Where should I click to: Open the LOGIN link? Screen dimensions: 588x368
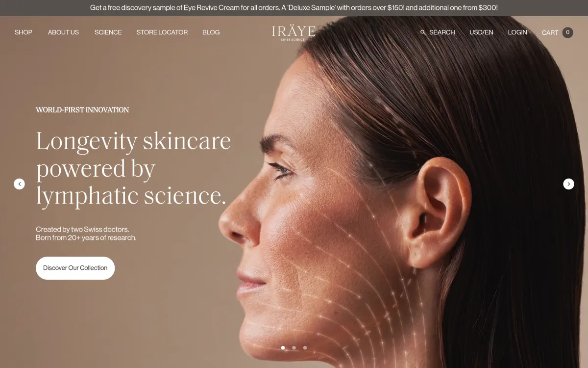pos(517,32)
